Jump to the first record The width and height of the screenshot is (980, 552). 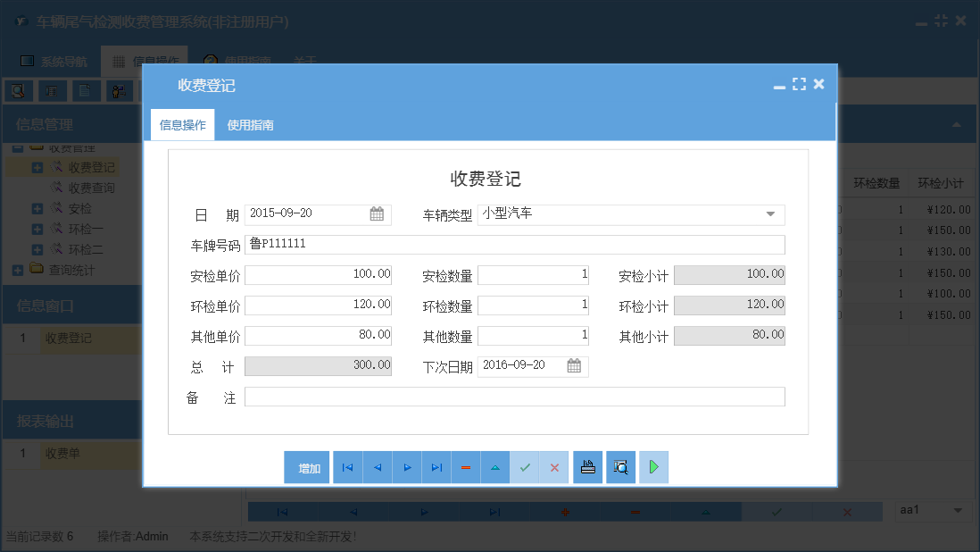(x=347, y=467)
